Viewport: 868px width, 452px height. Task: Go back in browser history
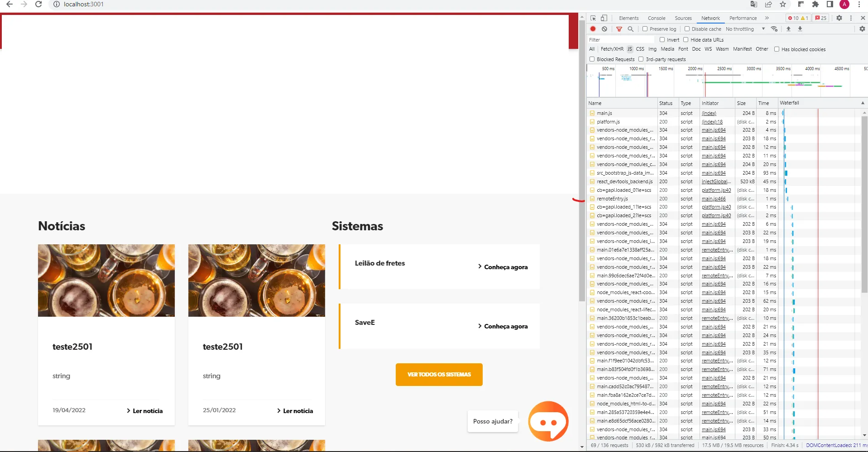pos(10,4)
